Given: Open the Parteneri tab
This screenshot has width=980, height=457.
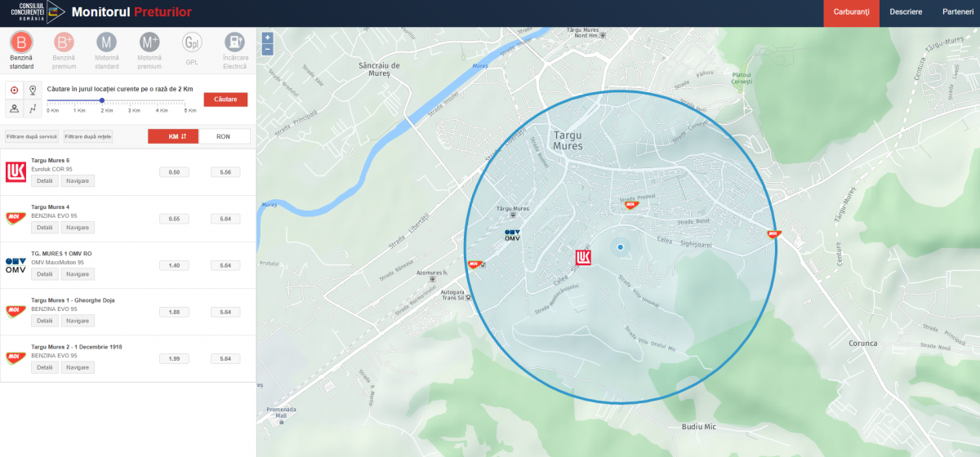Looking at the screenshot, I should 957,12.
